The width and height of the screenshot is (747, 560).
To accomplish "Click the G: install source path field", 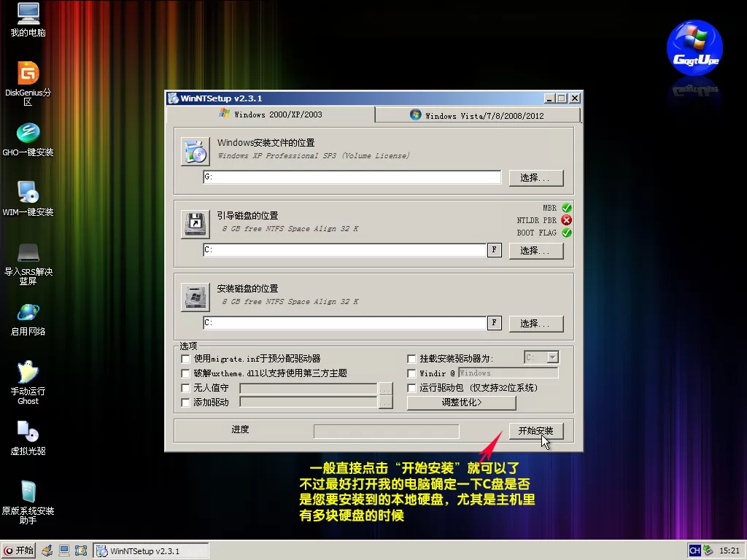I will pyautogui.click(x=352, y=177).
